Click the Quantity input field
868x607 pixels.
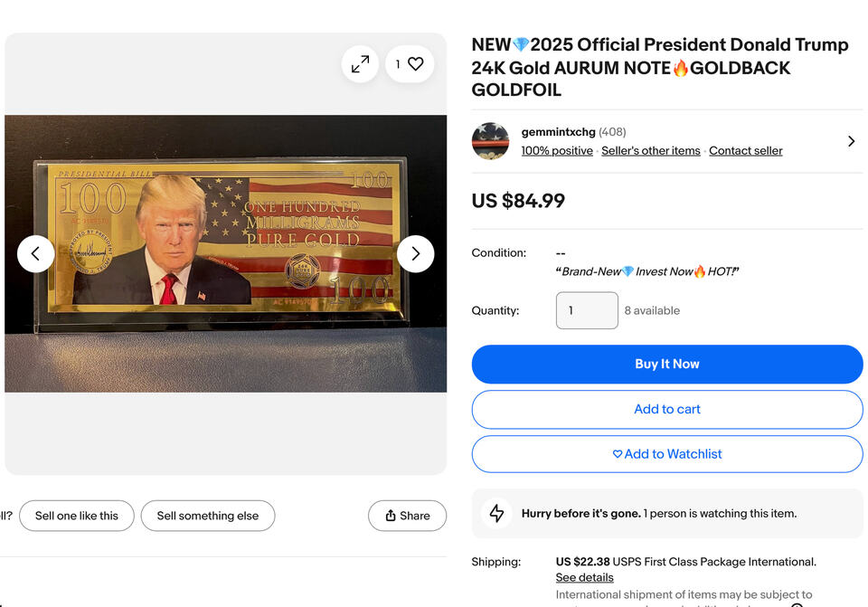(x=587, y=310)
